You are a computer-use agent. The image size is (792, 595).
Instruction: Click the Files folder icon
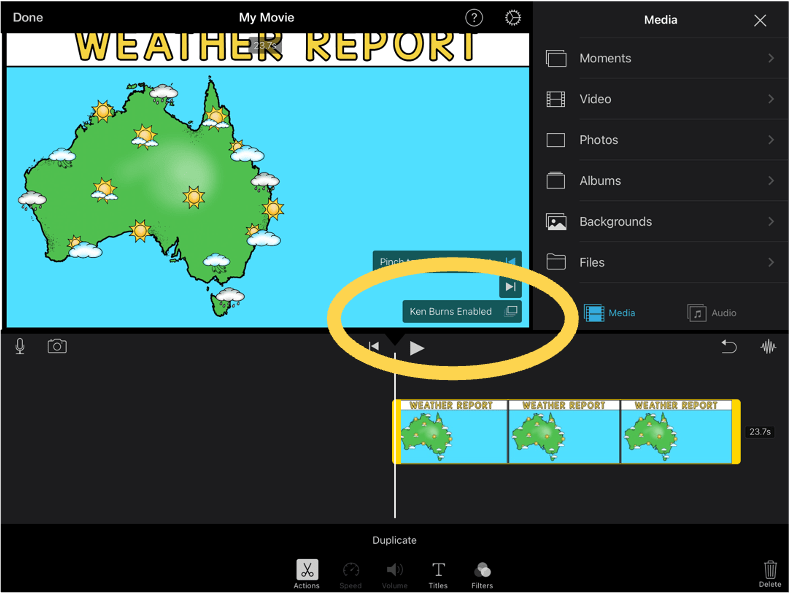point(556,262)
